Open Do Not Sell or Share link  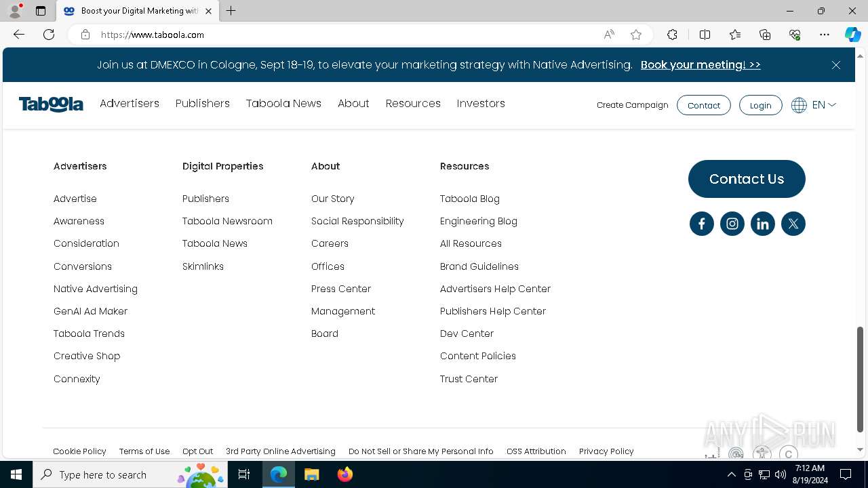point(421,451)
